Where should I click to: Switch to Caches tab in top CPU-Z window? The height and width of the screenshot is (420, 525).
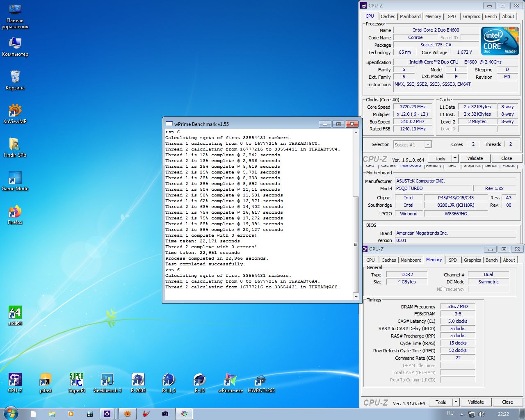pyautogui.click(x=388, y=16)
